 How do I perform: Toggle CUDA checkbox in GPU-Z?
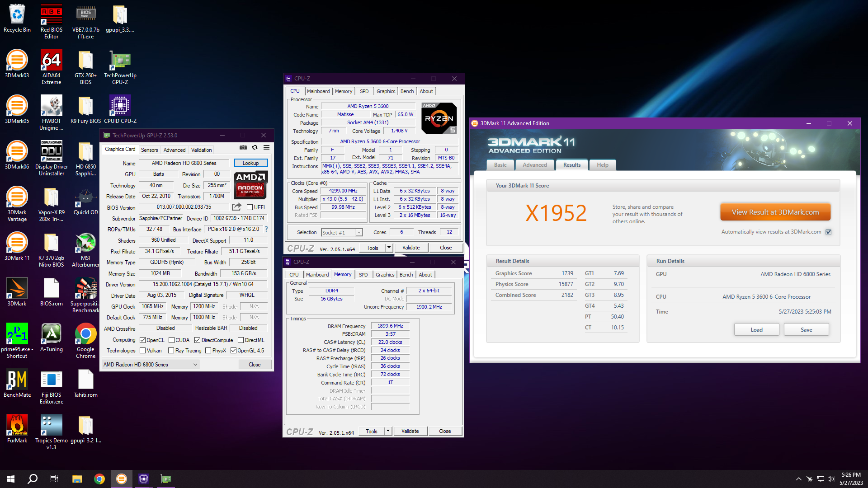[x=171, y=340]
